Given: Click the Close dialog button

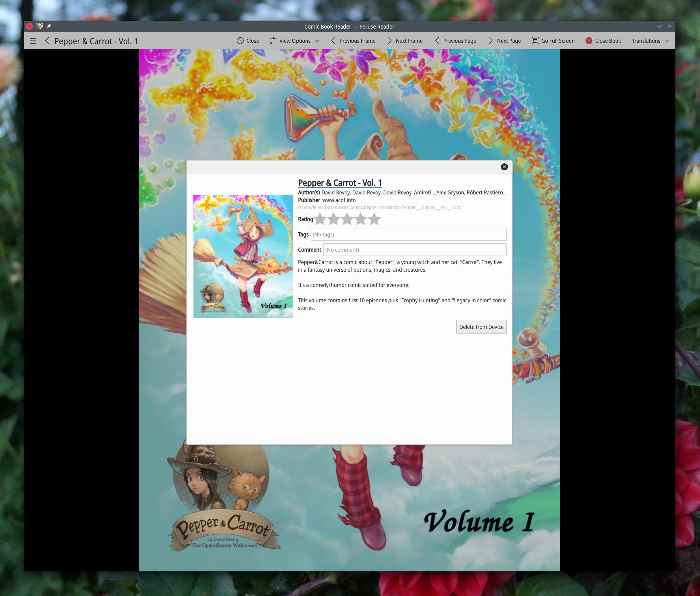Looking at the screenshot, I should tap(505, 166).
